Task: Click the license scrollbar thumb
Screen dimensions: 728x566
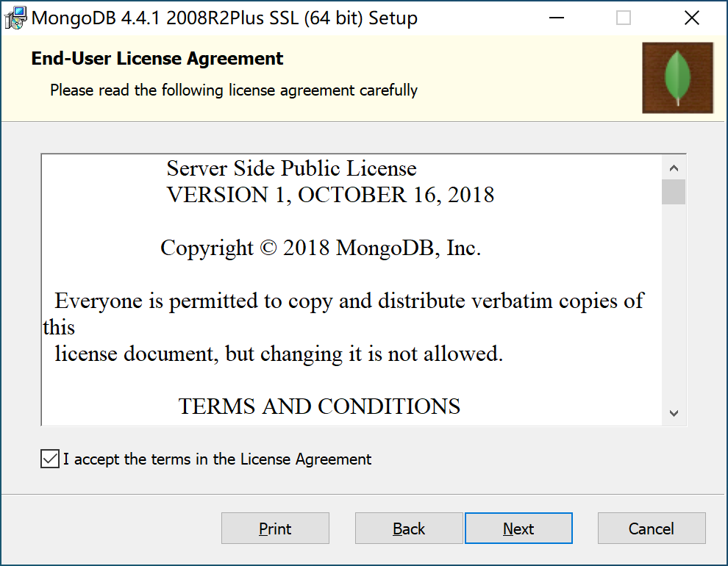Action: (x=674, y=192)
